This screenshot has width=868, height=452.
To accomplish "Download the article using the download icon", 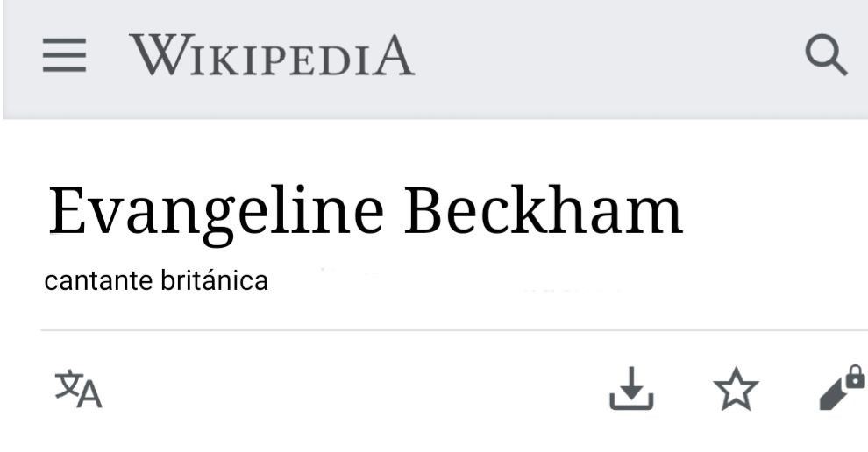I will (631, 388).
